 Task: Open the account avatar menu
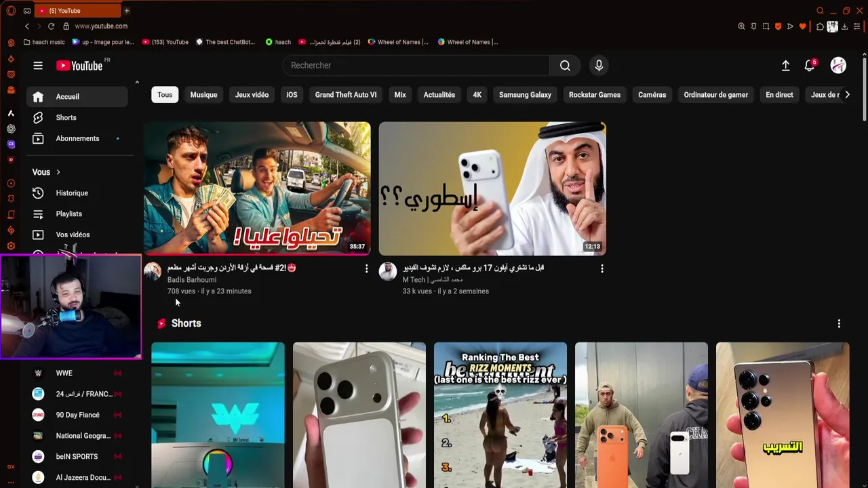coord(839,65)
